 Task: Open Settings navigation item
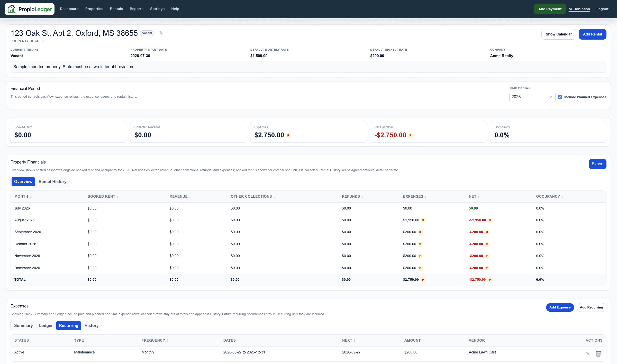tap(157, 9)
